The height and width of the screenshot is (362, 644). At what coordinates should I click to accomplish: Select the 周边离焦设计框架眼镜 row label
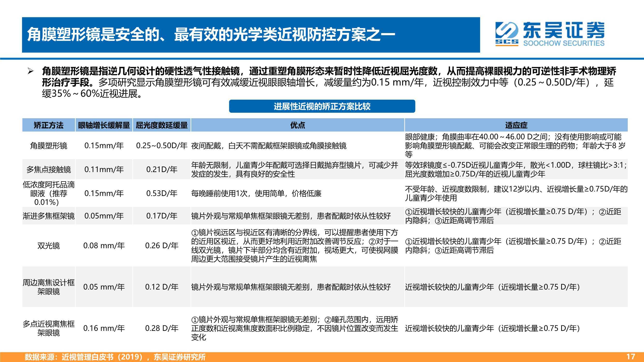pos(49,287)
